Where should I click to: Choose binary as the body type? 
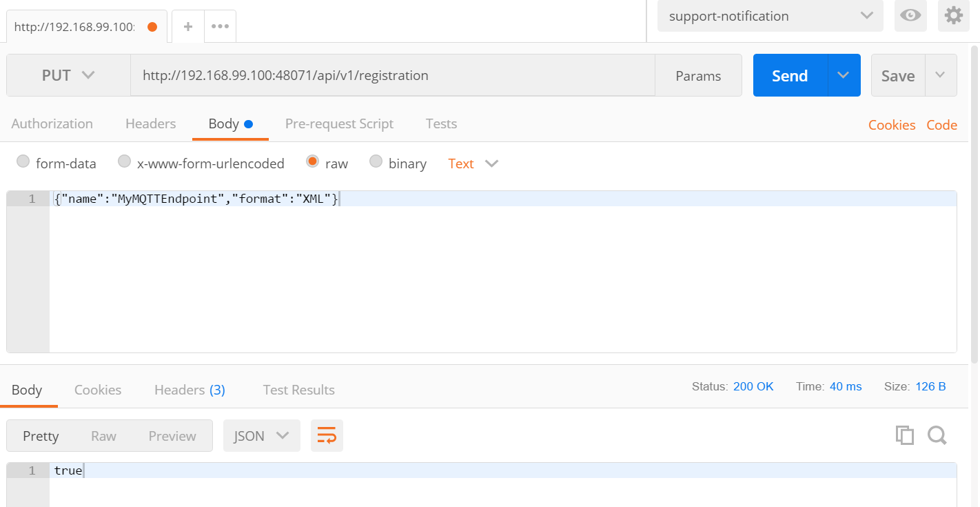pos(376,162)
